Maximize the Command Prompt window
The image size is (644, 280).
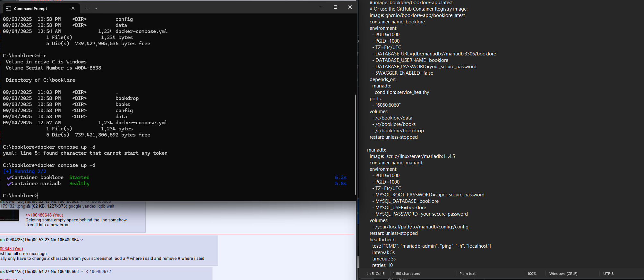coord(335,7)
